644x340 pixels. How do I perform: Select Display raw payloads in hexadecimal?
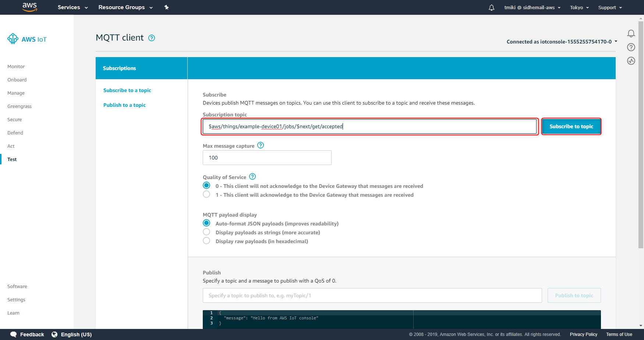tap(206, 241)
